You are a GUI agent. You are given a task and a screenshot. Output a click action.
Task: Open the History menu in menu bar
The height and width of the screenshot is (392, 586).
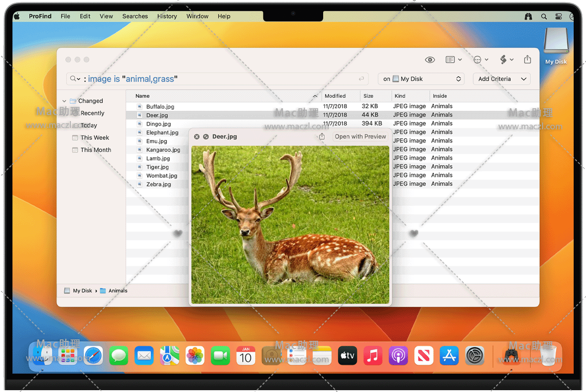point(167,16)
